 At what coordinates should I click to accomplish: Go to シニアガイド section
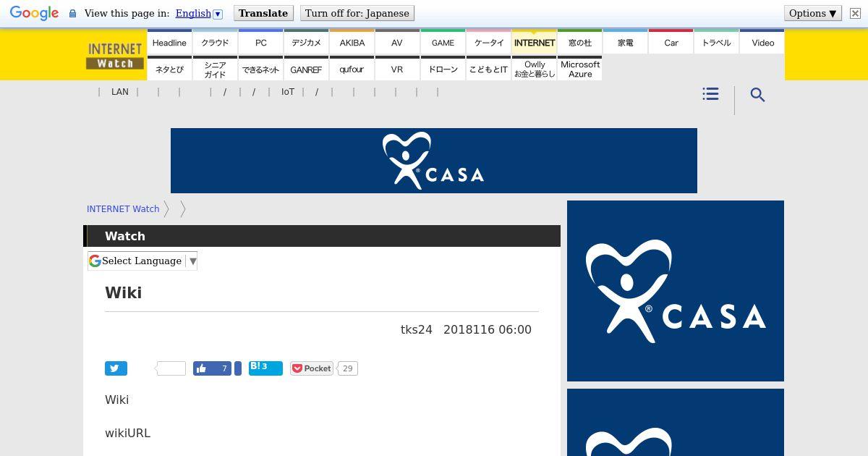coord(215,69)
